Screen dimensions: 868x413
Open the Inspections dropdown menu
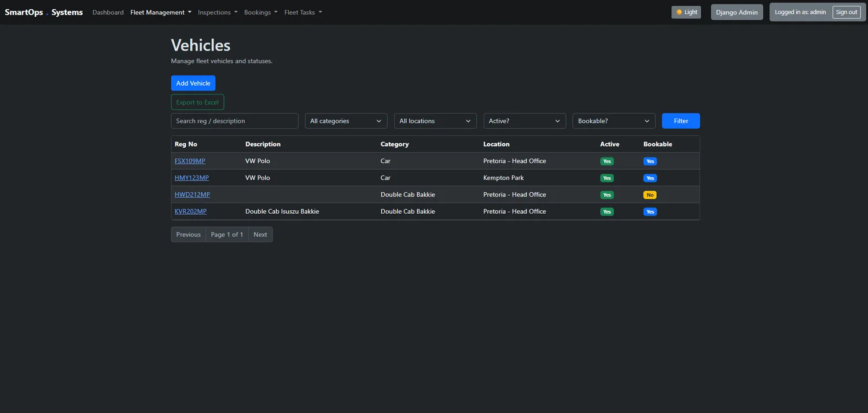click(218, 12)
